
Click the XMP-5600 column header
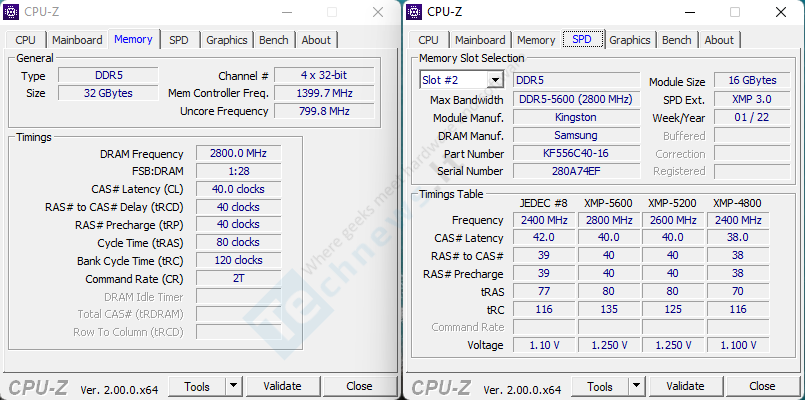click(x=608, y=203)
